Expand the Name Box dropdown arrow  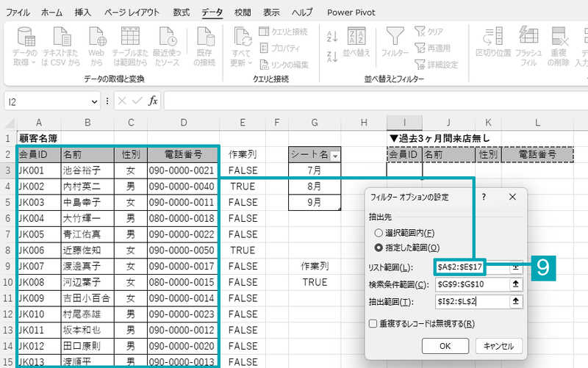click(95, 101)
